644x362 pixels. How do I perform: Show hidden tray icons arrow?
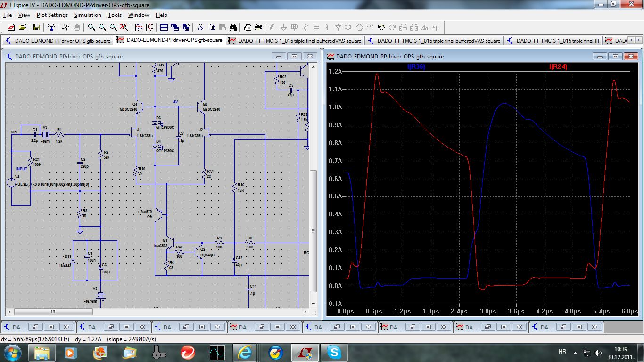(575, 352)
